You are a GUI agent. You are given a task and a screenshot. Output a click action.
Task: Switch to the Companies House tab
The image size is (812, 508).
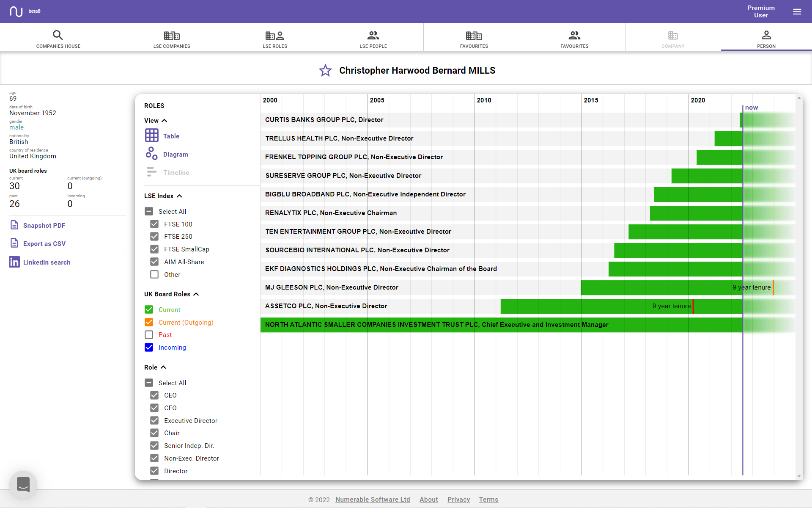click(x=58, y=37)
